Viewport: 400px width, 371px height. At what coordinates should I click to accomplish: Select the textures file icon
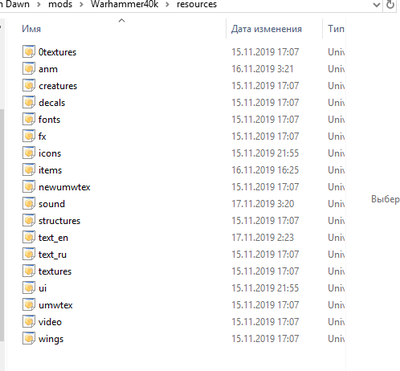click(29, 271)
